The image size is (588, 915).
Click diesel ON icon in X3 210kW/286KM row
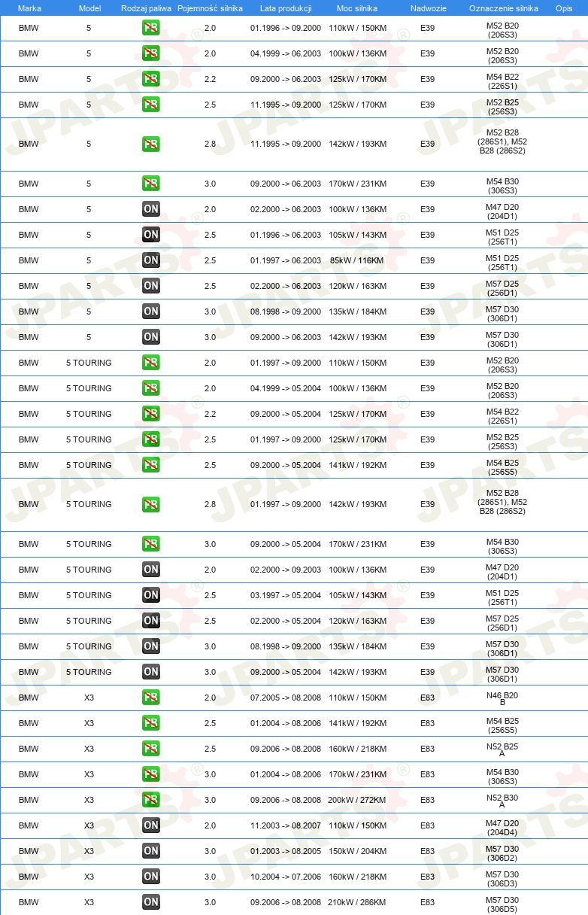point(151,902)
